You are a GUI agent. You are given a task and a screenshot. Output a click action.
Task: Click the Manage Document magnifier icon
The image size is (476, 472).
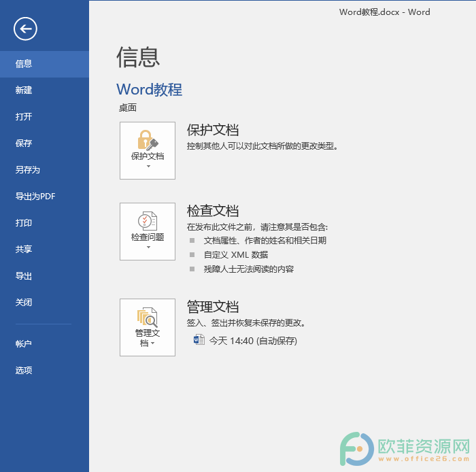click(x=148, y=317)
